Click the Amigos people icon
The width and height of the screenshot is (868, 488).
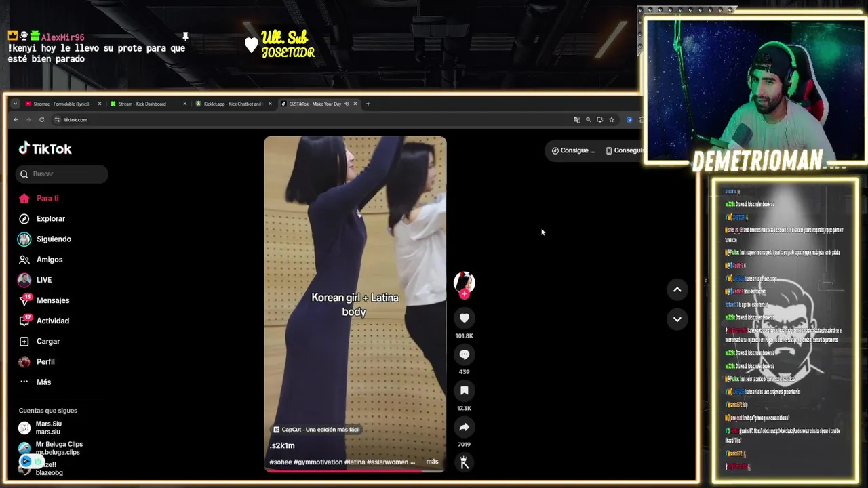(24, 259)
